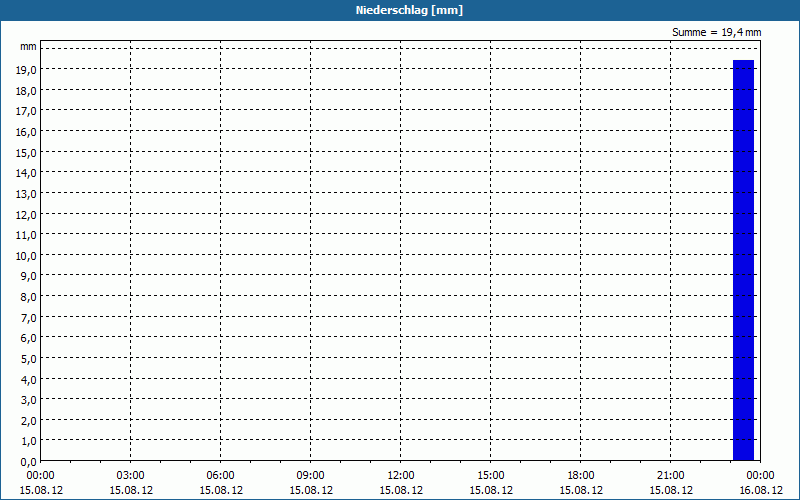
Task: Click the '21:00' time label
Action: point(670,476)
